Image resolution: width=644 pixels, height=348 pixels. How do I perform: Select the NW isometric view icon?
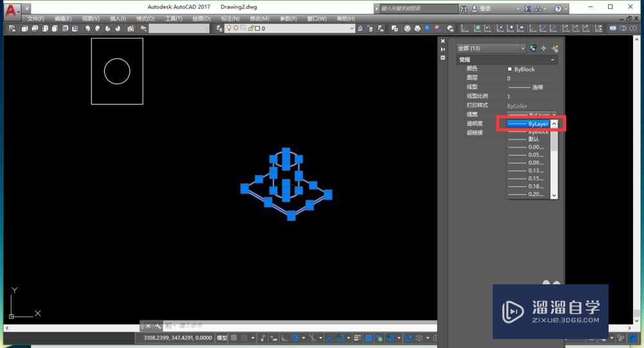click(118, 28)
